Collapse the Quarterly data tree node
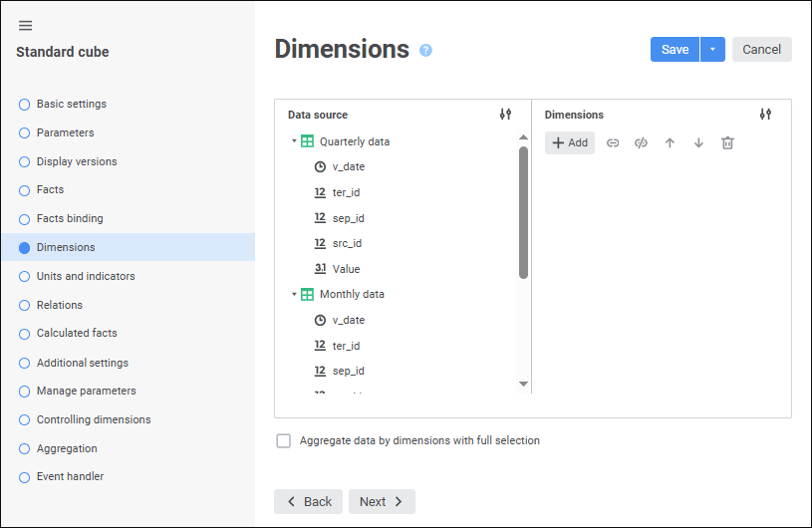 click(294, 141)
